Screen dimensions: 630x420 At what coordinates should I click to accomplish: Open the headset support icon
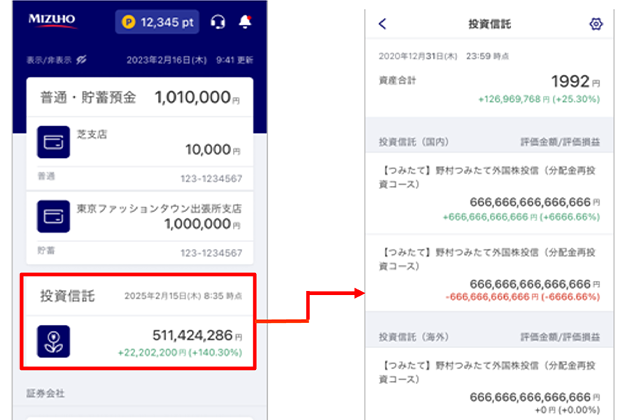218,22
